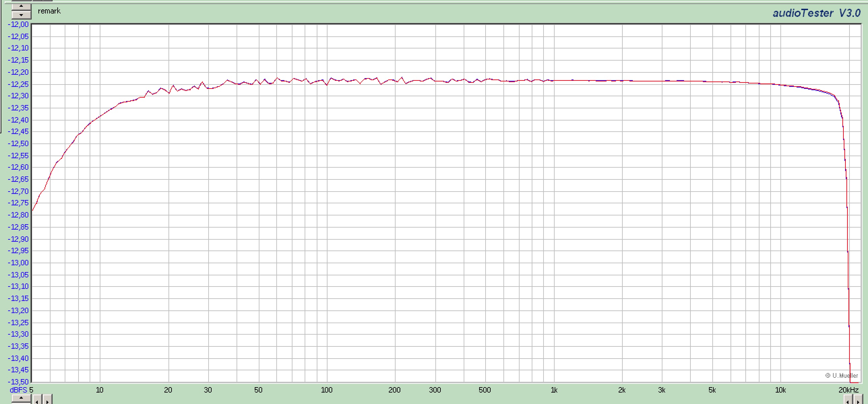The image size is (868, 404).
Task: Click the 'audioTester V3.0' title text
Action: click(817, 13)
